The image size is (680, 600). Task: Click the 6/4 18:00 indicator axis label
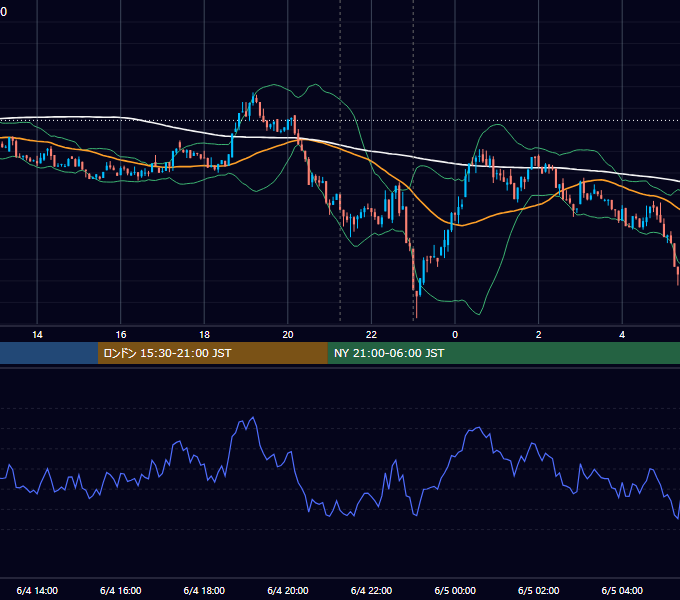[204, 590]
